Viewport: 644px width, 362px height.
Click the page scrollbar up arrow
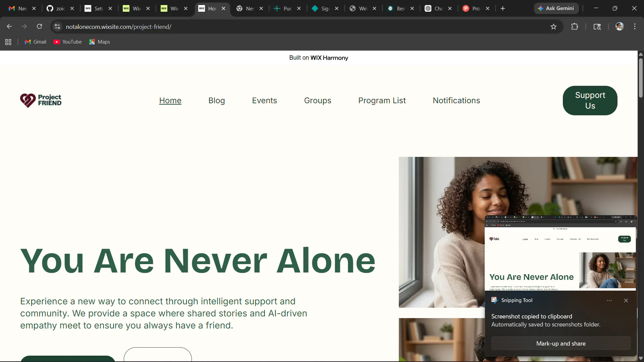[x=641, y=54]
